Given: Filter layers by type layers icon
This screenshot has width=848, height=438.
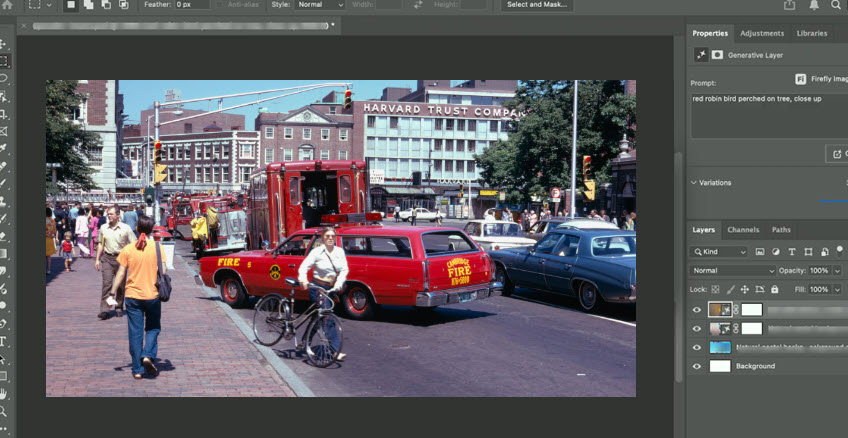Looking at the screenshot, I should 792,251.
